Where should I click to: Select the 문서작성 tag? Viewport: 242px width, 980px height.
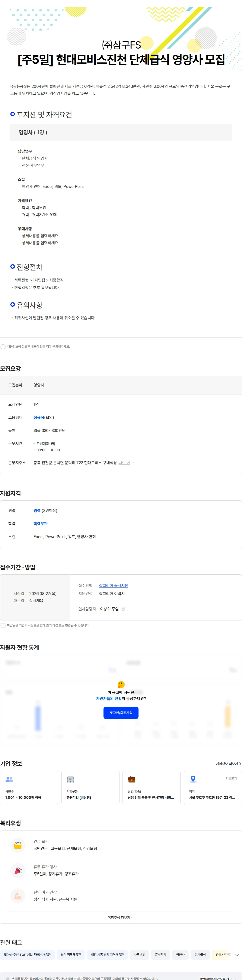(161, 955)
